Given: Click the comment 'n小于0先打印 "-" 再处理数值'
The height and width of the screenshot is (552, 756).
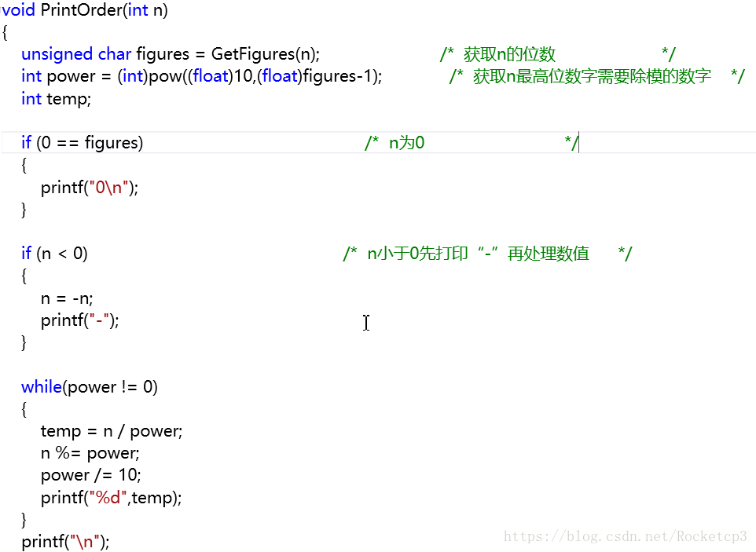Looking at the screenshot, I should 478,254.
